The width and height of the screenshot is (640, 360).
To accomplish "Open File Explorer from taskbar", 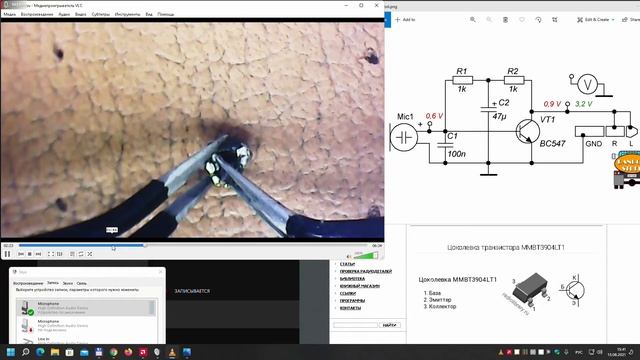I will click(55, 352).
